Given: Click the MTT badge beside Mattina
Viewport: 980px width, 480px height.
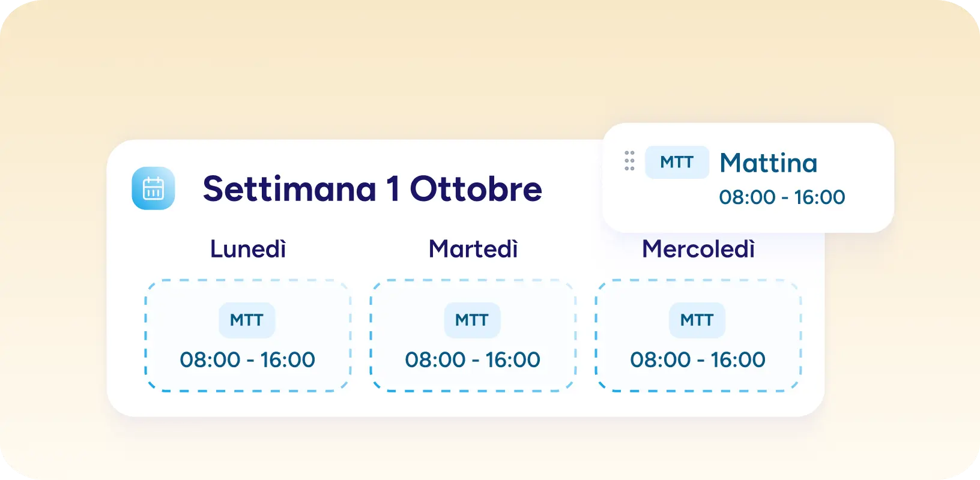Looking at the screenshot, I should (677, 162).
